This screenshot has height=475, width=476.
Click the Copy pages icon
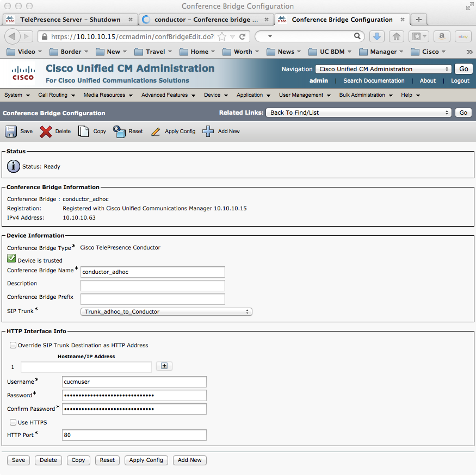click(x=83, y=132)
